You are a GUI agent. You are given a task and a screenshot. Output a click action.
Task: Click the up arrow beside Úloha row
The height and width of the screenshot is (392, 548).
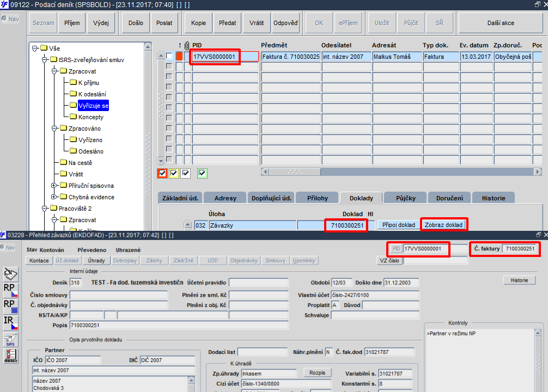click(188, 224)
